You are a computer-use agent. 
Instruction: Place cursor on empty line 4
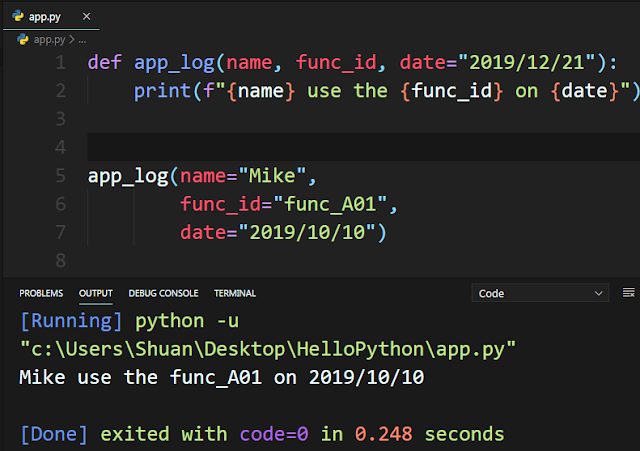[363, 147]
